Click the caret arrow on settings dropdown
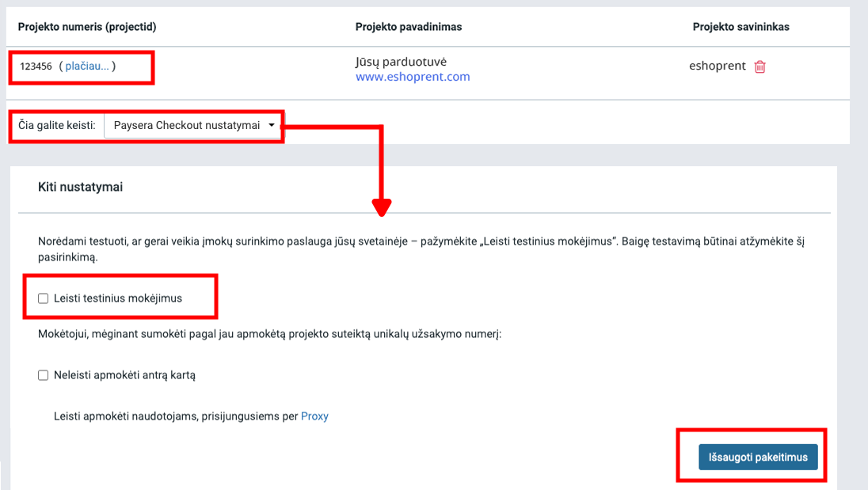This screenshot has width=868, height=490. tap(272, 125)
